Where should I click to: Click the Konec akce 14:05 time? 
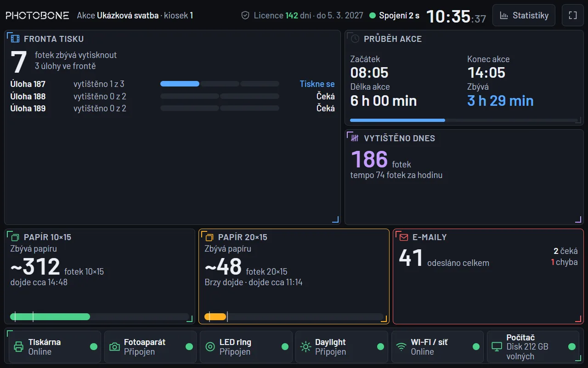pyautogui.click(x=486, y=72)
